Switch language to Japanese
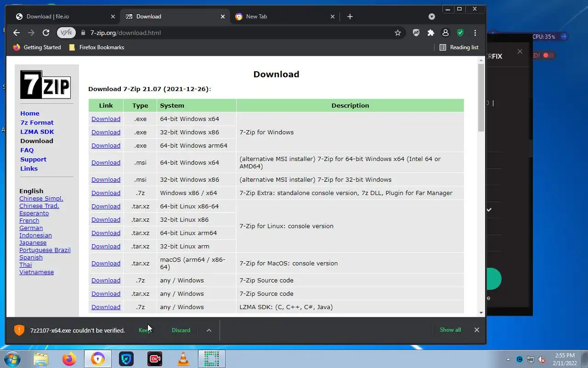Screen dimensions: 588x368 (33, 242)
